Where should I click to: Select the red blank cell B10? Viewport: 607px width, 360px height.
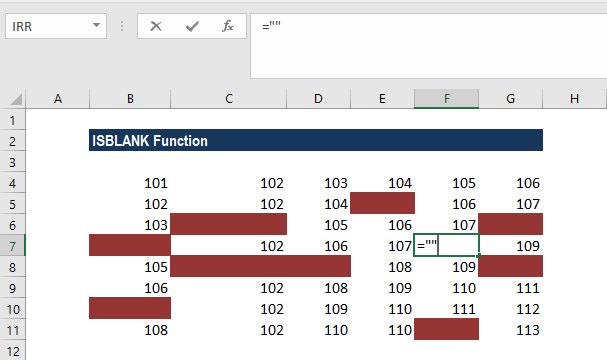point(130,308)
